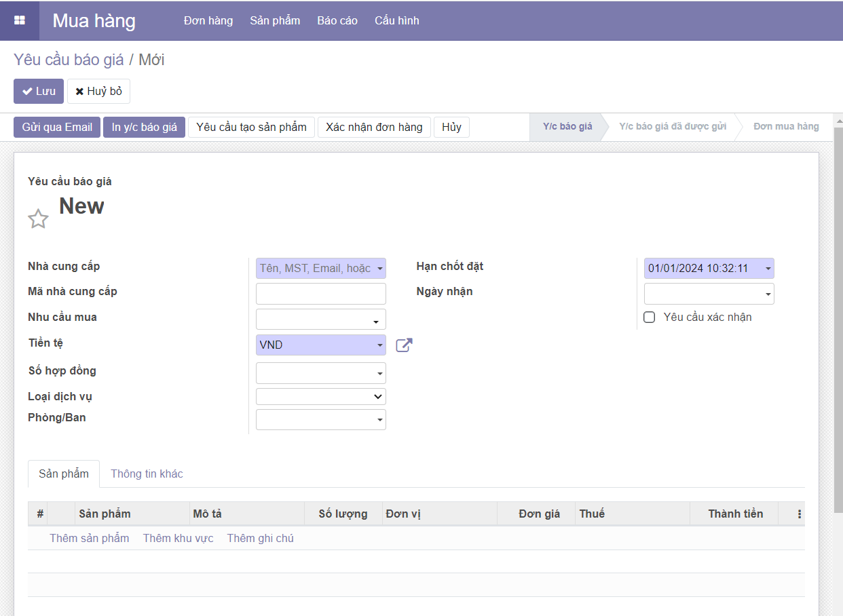Image resolution: width=843 pixels, height=616 pixels.
Task: Click Xác nhận đơn hàng button
Action: coord(374,128)
